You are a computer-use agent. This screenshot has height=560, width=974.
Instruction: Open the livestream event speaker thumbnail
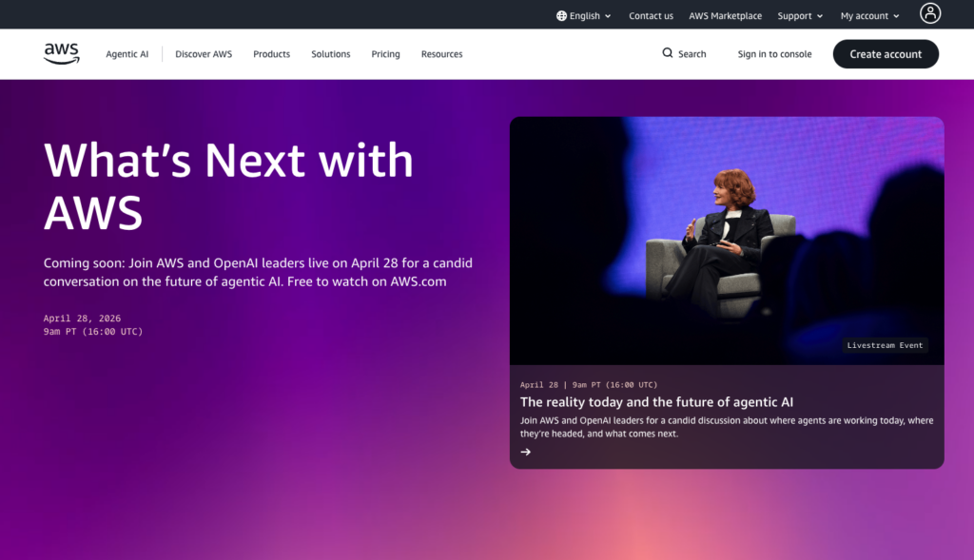[727, 241]
